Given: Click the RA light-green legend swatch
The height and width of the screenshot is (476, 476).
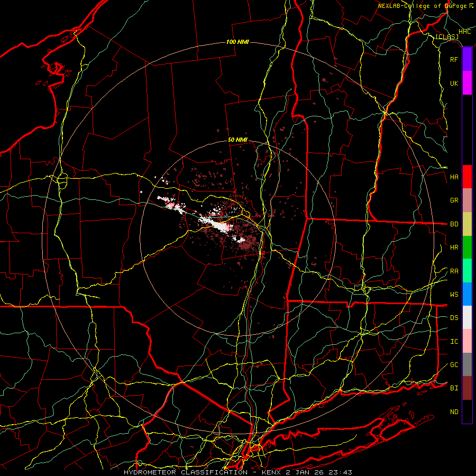Looking at the screenshot, I should 467,271.
